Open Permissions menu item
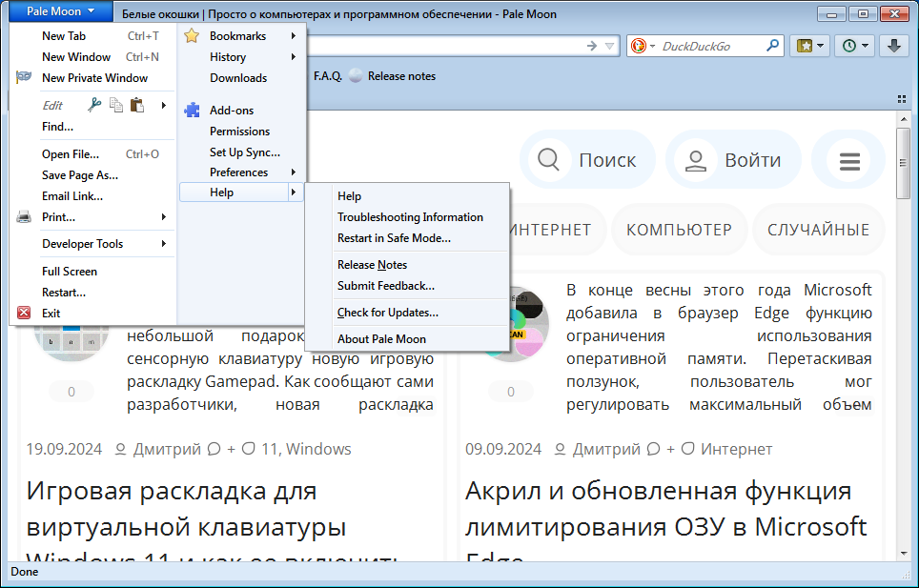 pyautogui.click(x=241, y=132)
